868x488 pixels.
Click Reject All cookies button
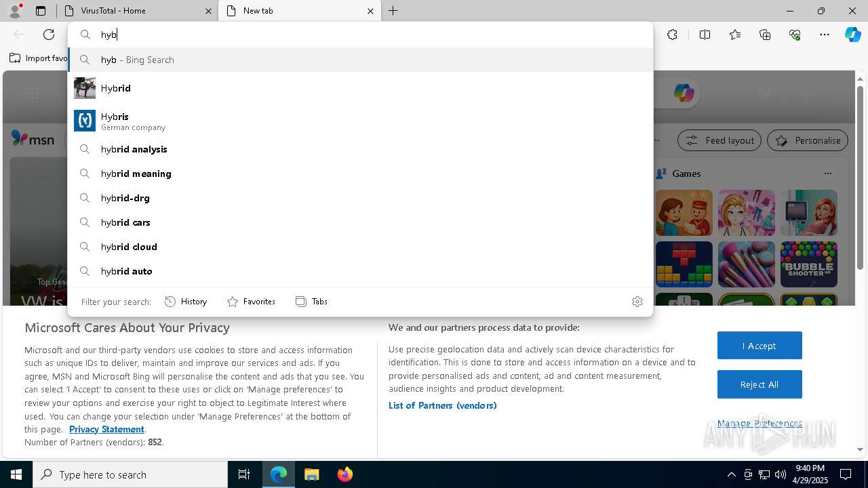point(759,384)
